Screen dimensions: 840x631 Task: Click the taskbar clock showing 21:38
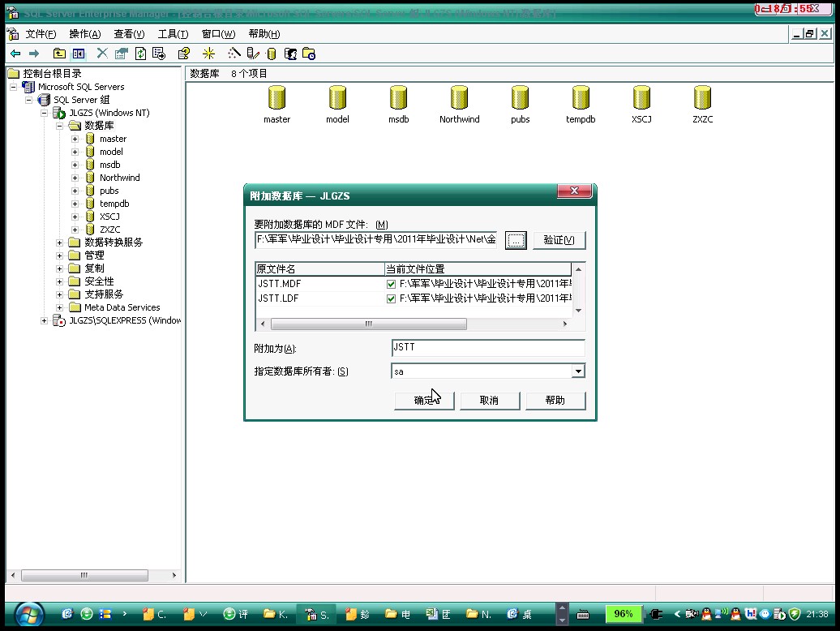coord(817,615)
